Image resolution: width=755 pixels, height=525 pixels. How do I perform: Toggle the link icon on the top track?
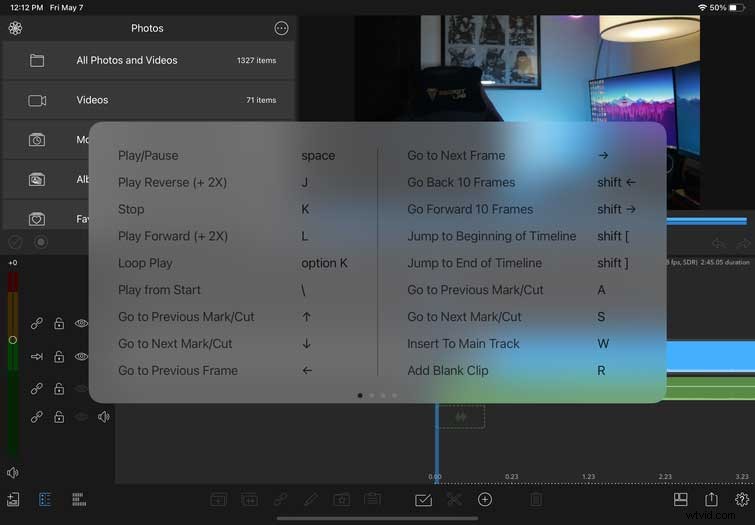37,324
